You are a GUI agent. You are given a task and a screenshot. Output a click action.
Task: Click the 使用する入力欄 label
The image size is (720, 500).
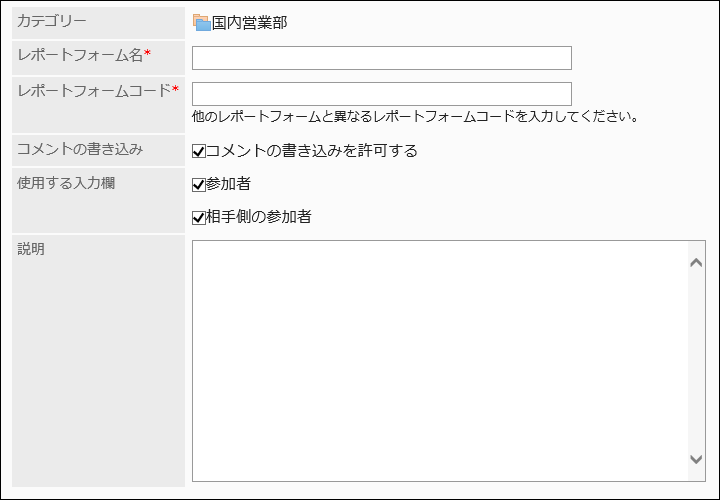[66, 183]
